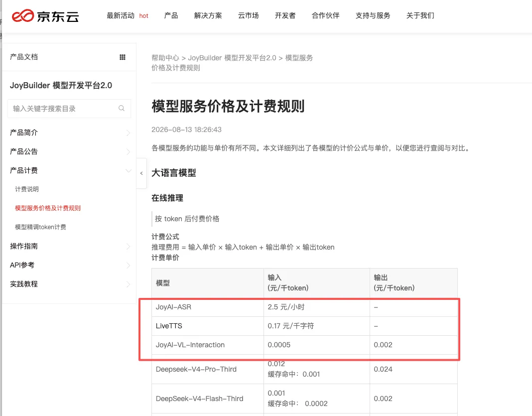532x416 pixels.
Task: Click the 缓存命中: 0.0002 text
Action: tap(297, 404)
